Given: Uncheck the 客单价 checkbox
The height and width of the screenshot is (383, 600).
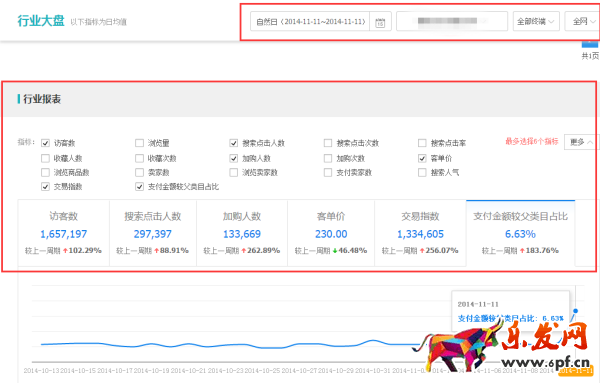Looking at the screenshot, I should [x=422, y=158].
